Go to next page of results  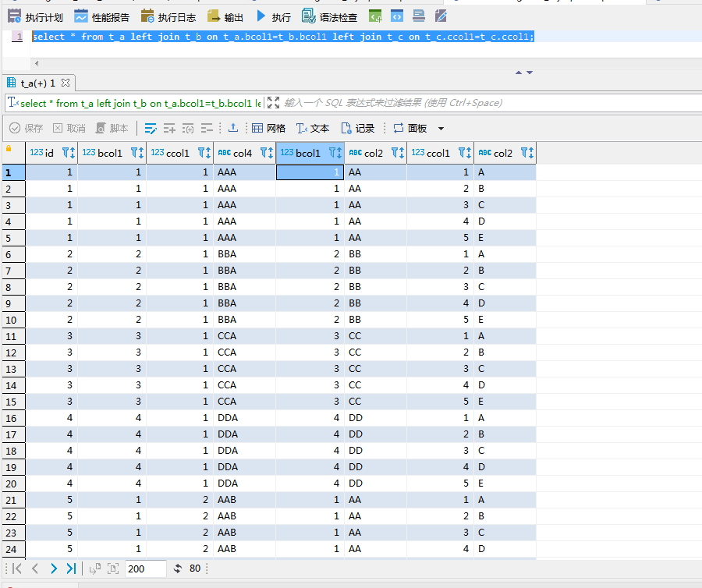[x=53, y=569]
